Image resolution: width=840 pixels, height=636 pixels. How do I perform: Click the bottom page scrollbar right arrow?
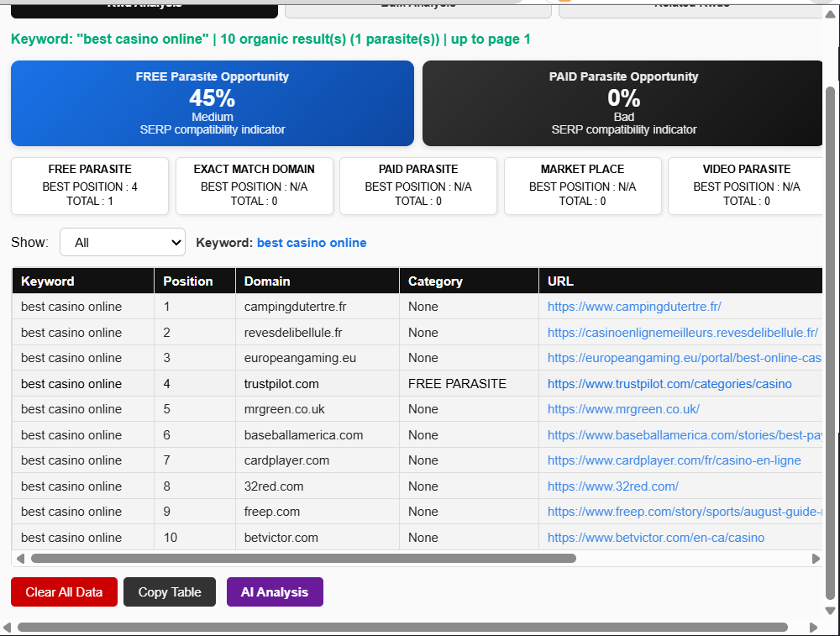coord(813,627)
